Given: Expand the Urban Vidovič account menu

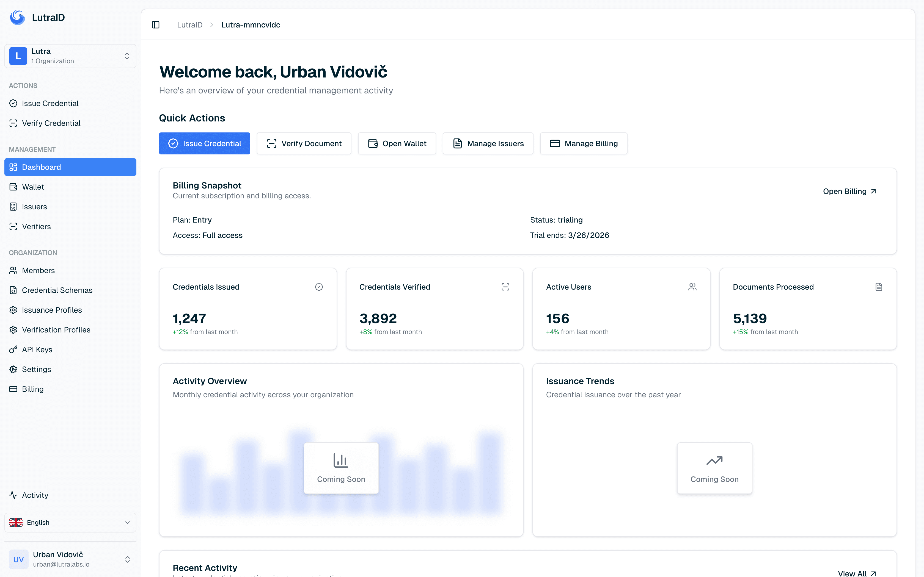Looking at the screenshot, I should (x=128, y=559).
